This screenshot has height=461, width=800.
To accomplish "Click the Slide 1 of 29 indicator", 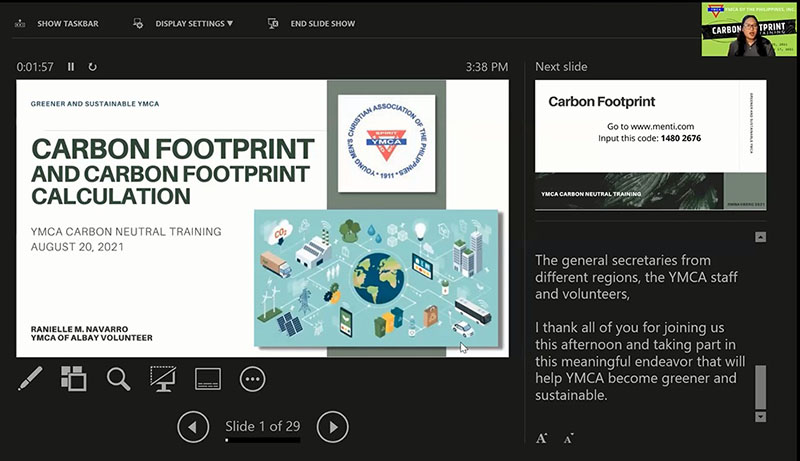I will coord(263,426).
